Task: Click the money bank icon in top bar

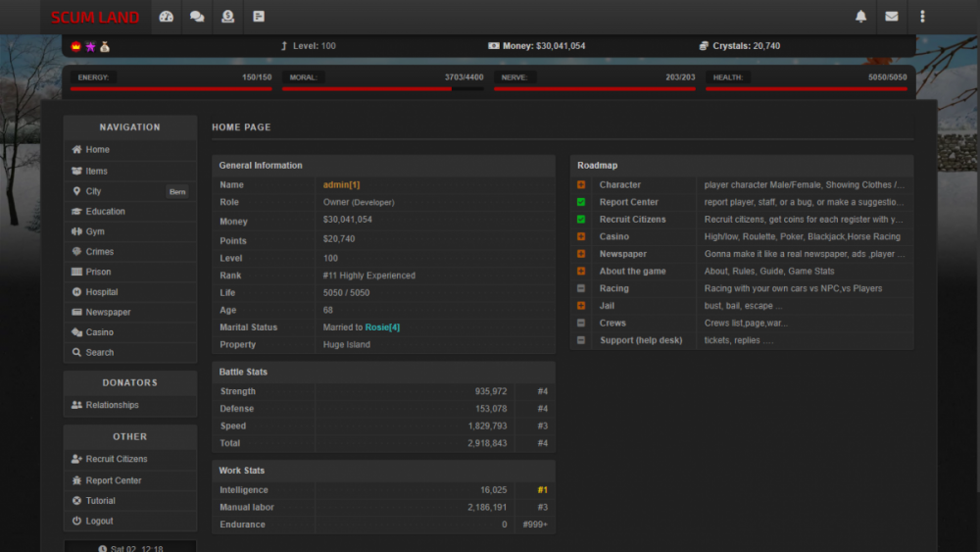Action: click(227, 17)
